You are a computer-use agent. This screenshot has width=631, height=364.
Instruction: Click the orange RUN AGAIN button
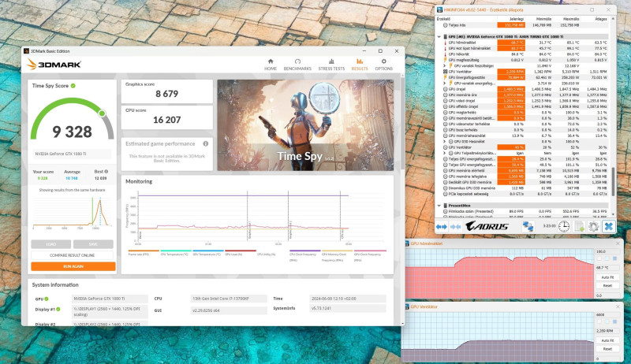[x=73, y=266]
